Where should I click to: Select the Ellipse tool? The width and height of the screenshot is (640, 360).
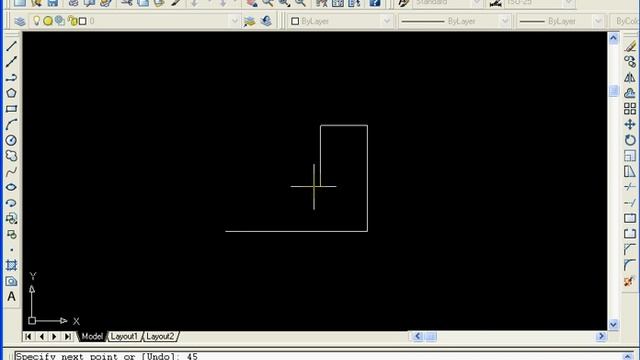tap(11, 187)
